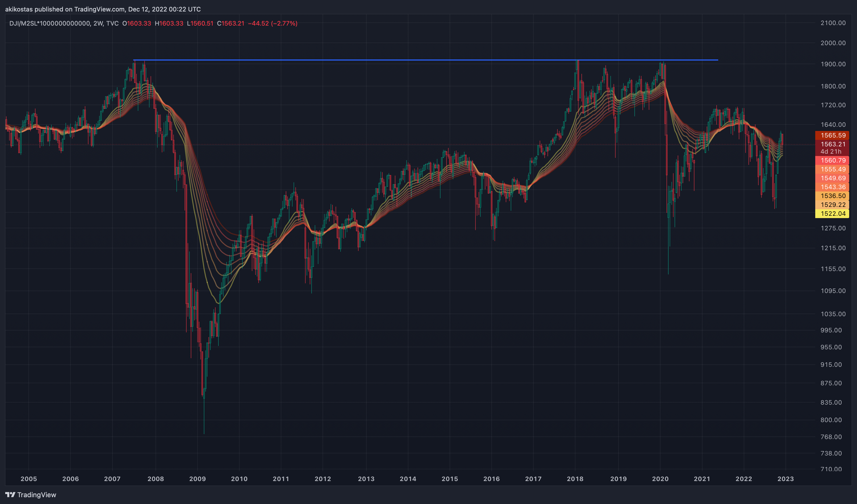Click the 1215.00 price axis label
This screenshot has width=857, height=504.
(x=833, y=248)
